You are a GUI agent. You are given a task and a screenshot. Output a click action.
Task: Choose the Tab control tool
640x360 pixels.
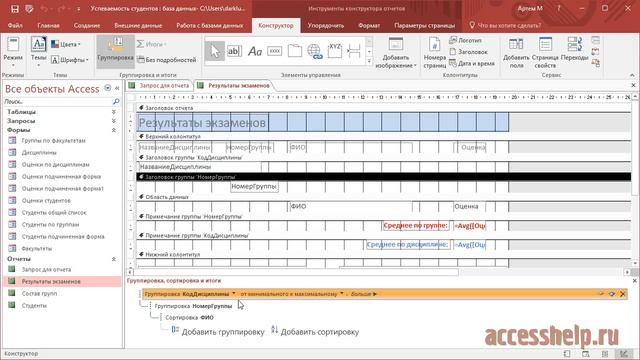coord(295,51)
